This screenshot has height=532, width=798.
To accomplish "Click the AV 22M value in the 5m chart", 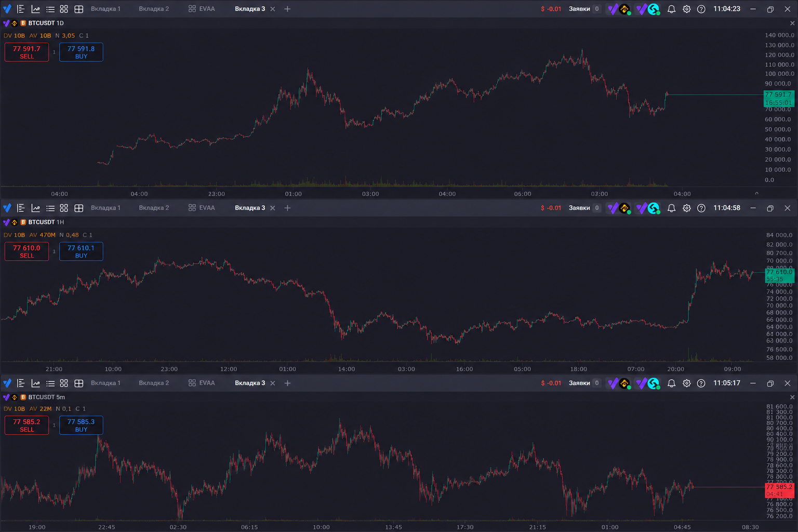I will point(41,409).
